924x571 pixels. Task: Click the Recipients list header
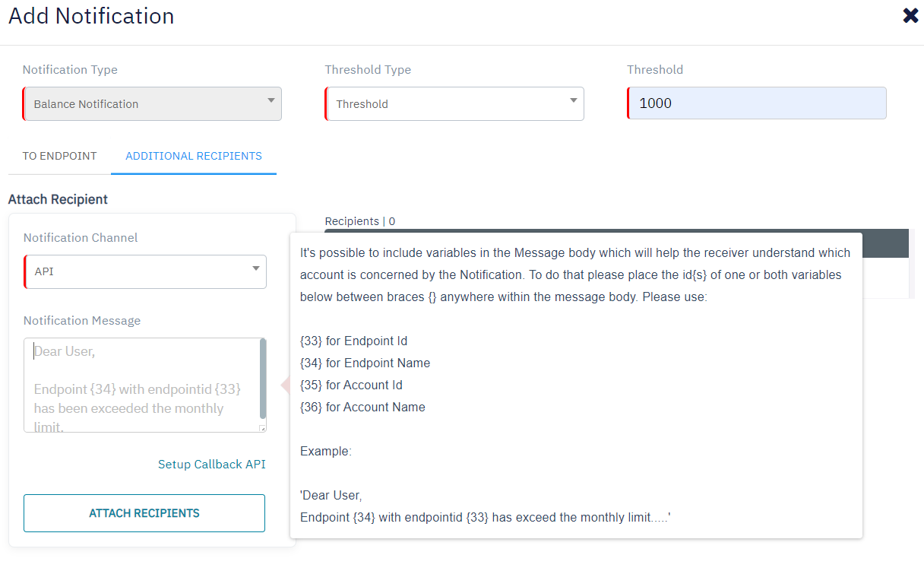[359, 221]
